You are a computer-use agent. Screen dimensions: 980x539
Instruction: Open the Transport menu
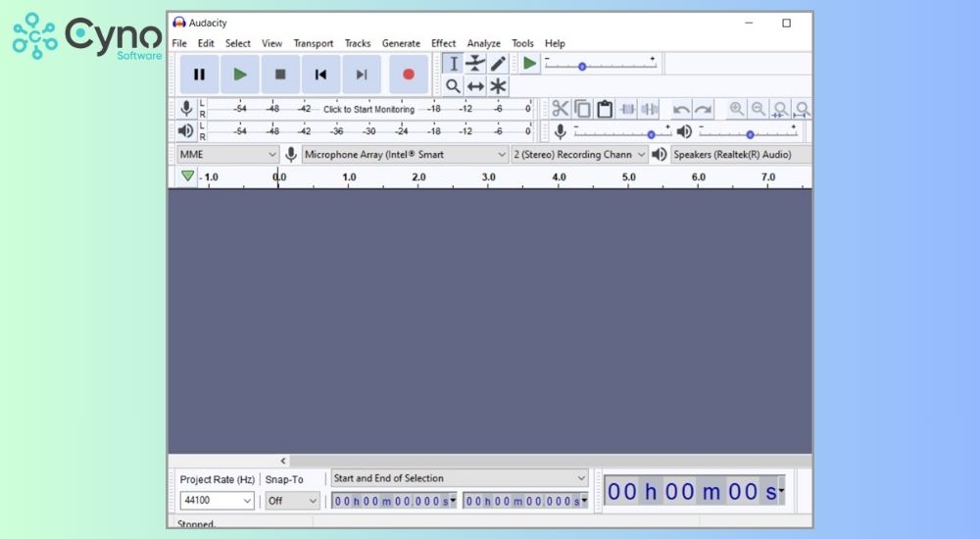314,43
